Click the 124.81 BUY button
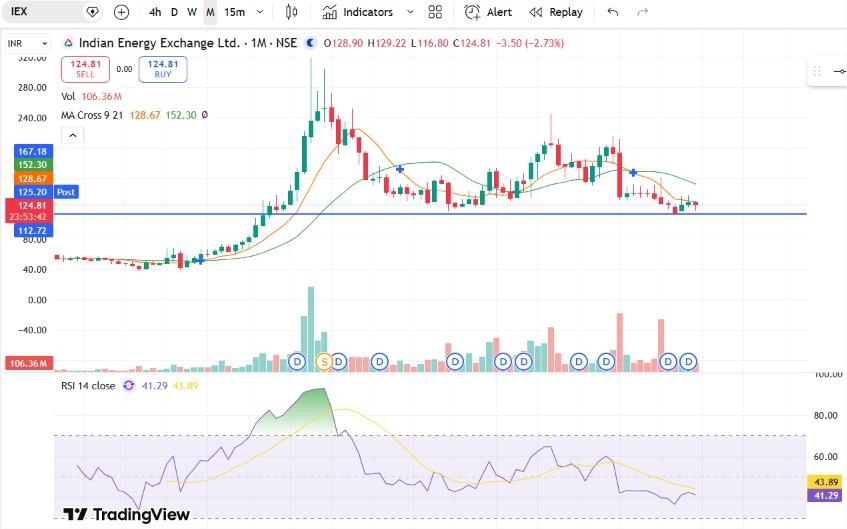The height and width of the screenshot is (529, 847). (x=163, y=69)
